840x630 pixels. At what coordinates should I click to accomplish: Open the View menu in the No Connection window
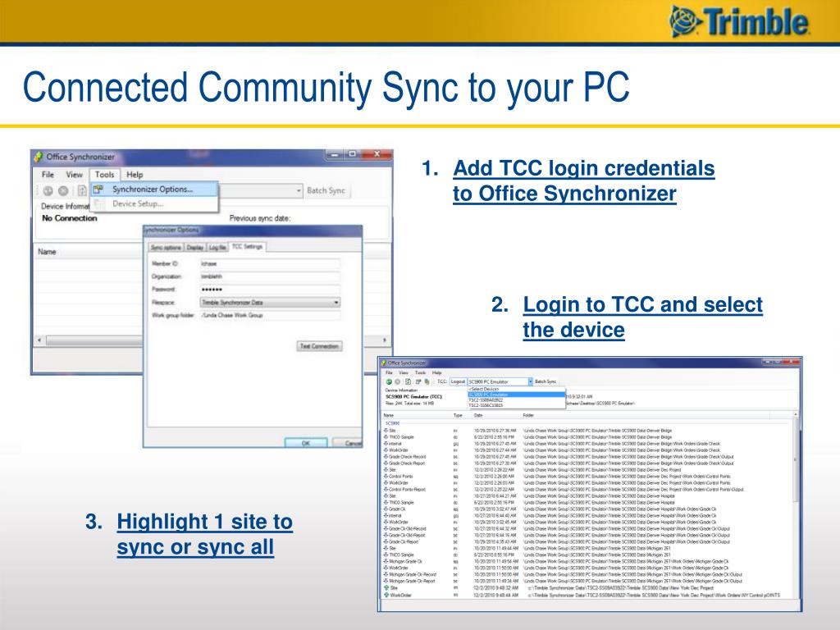coord(74,175)
